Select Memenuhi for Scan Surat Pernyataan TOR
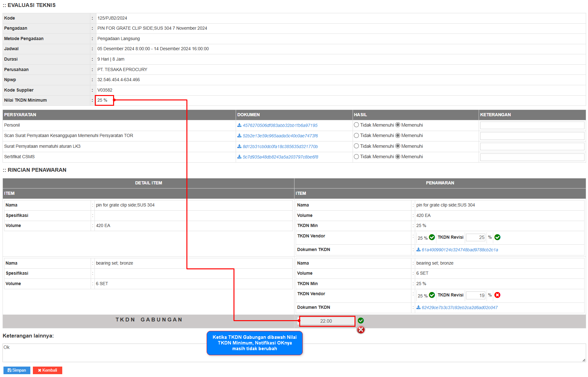This screenshot has width=588, height=377. point(398,135)
